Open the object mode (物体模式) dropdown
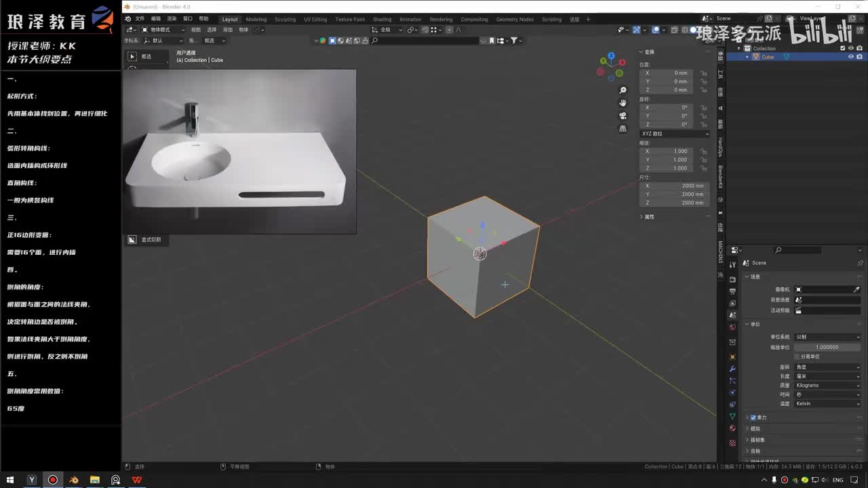The width and height of the screenshot is (868, 488). [x=163, y=30]
